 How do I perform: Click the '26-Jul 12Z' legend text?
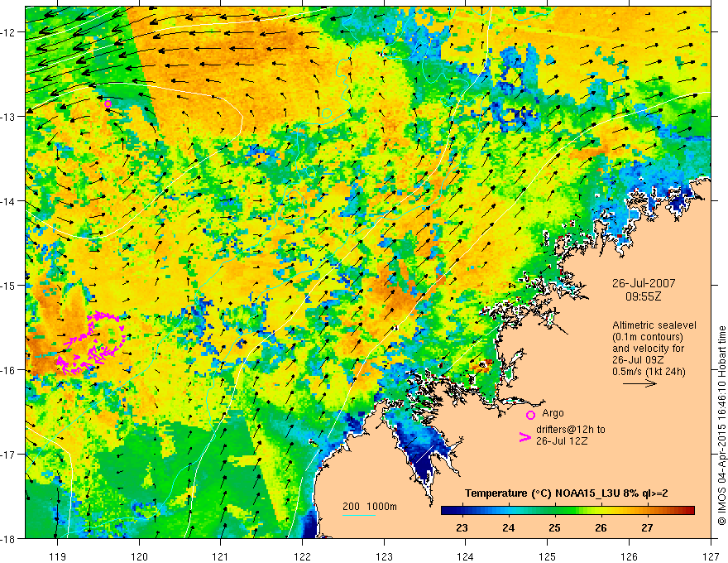[x=562, y=440]
